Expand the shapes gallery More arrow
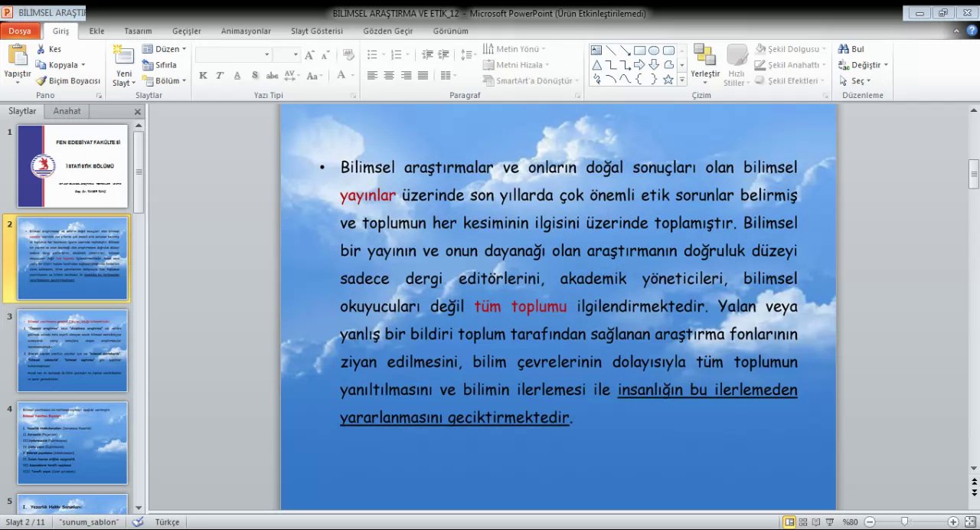Viewport: 980px width, 530px height. point(681,80)
